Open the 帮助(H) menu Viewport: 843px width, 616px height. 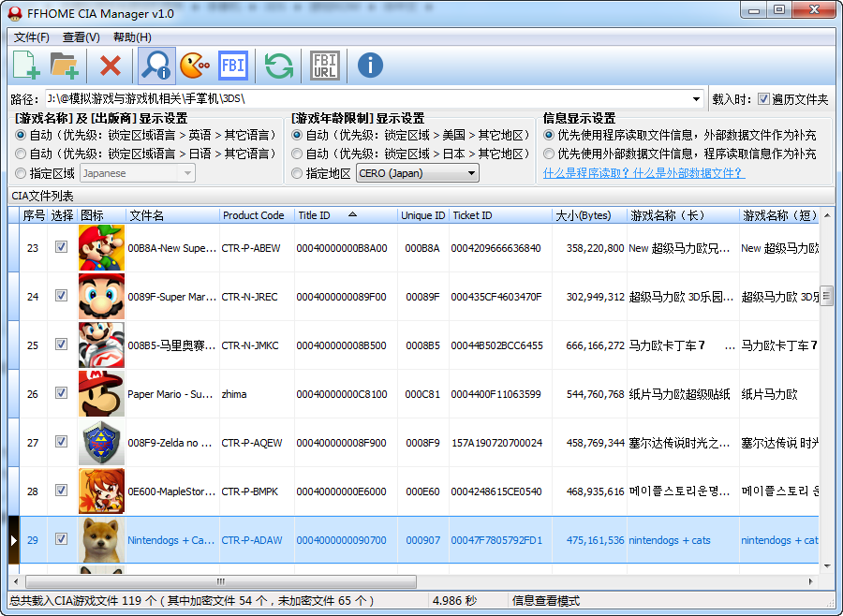tap(132, 37)
